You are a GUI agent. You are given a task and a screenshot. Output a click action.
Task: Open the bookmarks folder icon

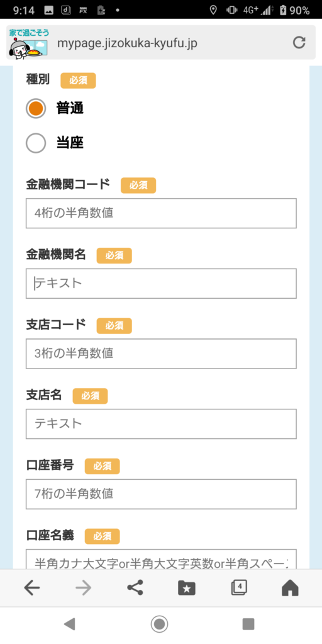pos(187,588)
